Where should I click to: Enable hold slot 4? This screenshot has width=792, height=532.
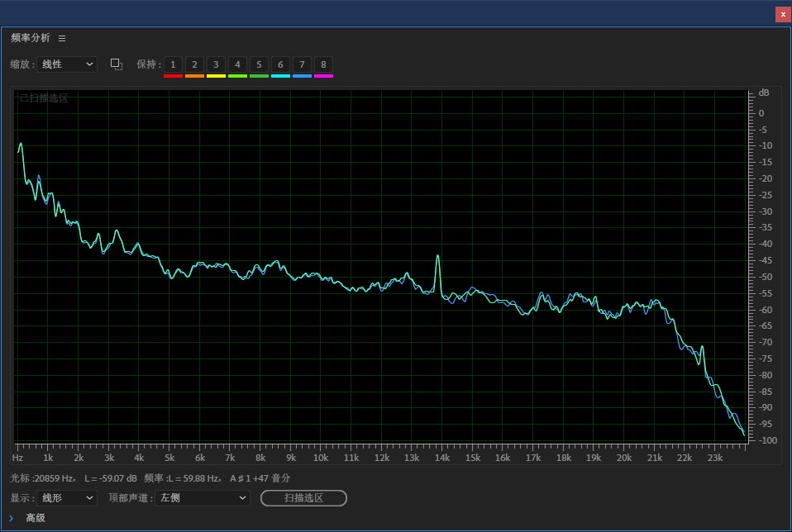point(237,64)
